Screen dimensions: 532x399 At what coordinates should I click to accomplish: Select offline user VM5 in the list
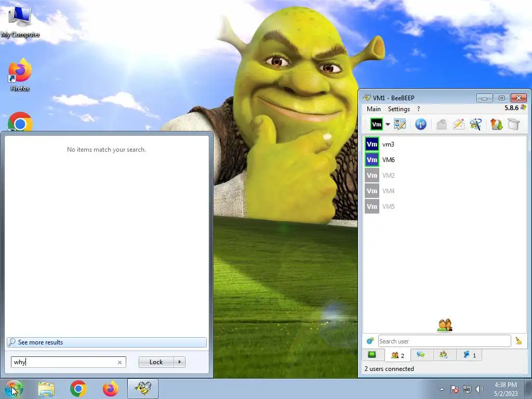point(445,207)
